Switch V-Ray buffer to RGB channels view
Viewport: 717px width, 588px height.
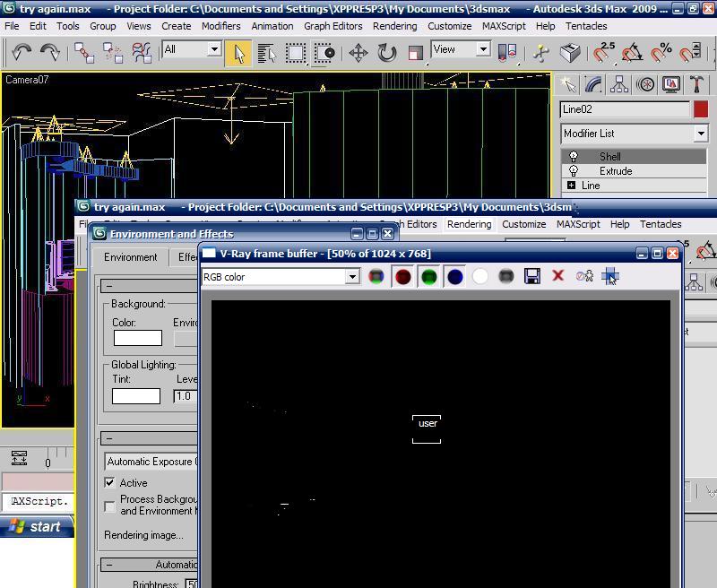pyautogui.click(x=376, y=277)
